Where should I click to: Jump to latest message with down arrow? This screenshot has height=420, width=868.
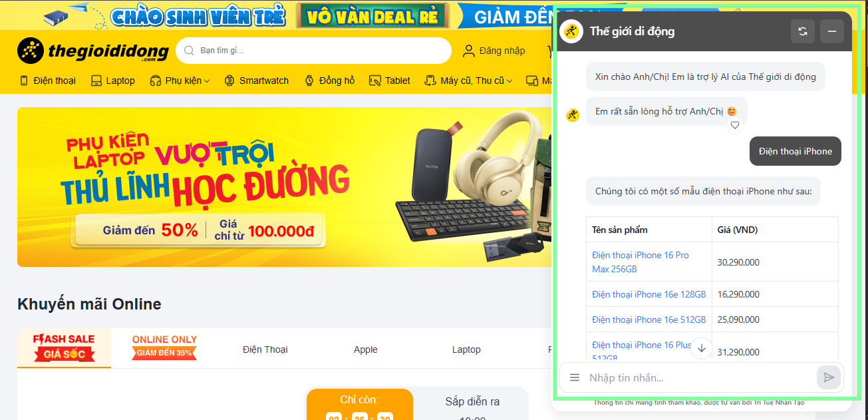coord(702,348)
